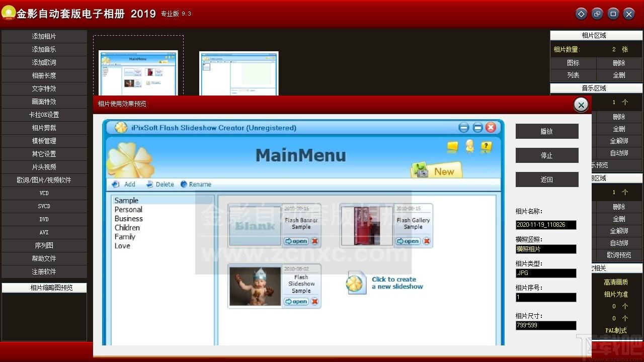Close the 相片使用效果预览 preview dialog
Viewport: 644px width, 362px height.
581,105
